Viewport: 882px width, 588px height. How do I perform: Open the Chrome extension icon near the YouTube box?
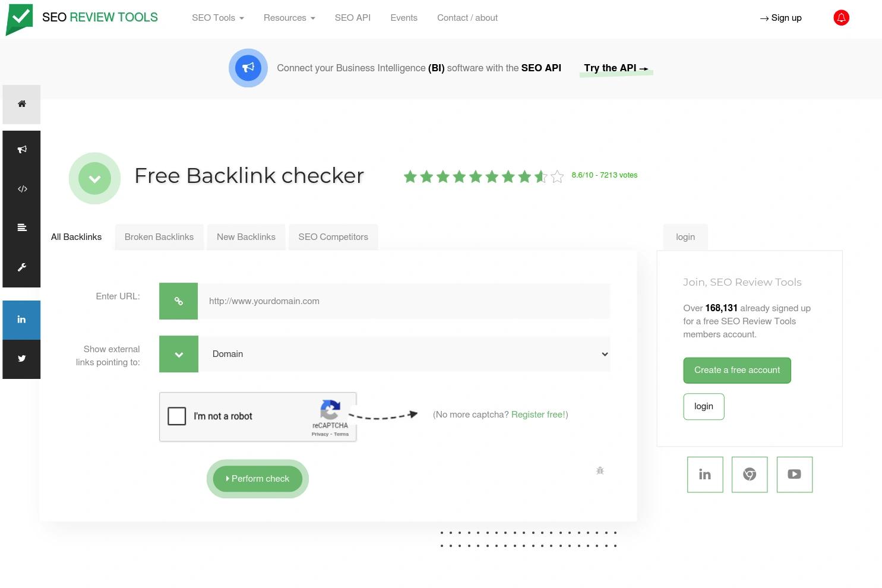[x=749, y=474]
